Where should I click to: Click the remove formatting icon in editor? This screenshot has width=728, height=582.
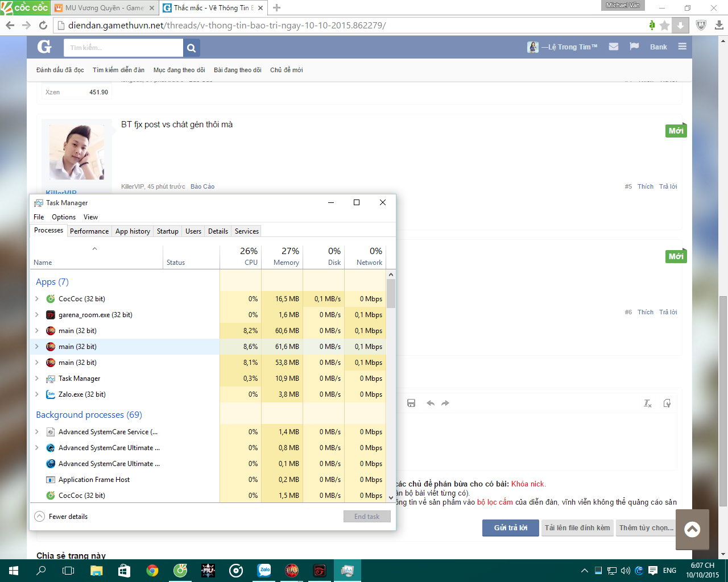[647, 403]
